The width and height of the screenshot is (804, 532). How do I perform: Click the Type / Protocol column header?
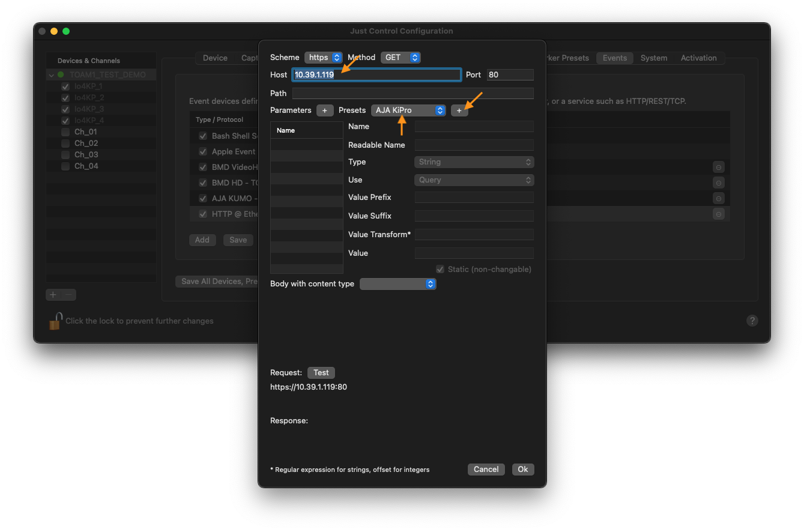coord(223,119)
